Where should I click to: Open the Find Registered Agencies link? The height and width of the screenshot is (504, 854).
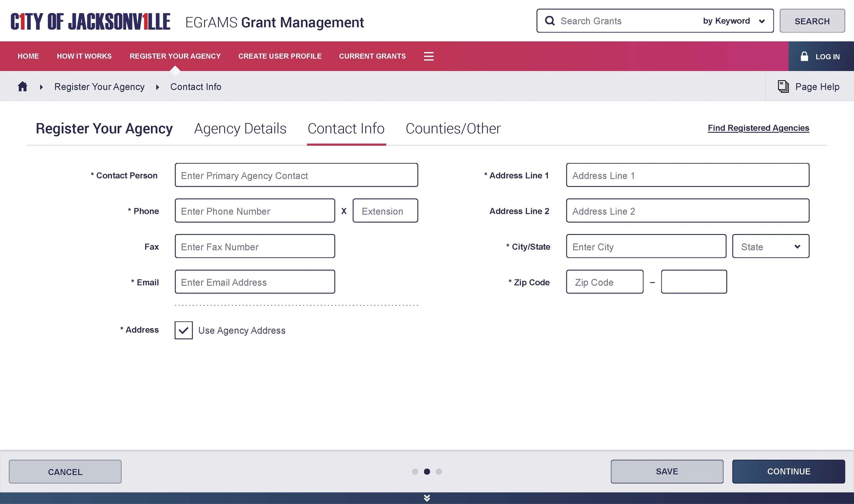click(x=758, y=128)
